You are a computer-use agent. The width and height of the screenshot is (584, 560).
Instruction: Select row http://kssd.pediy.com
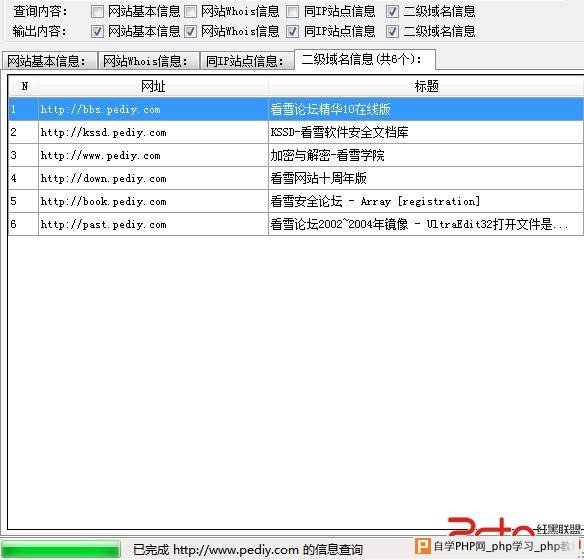click(296, 133)
